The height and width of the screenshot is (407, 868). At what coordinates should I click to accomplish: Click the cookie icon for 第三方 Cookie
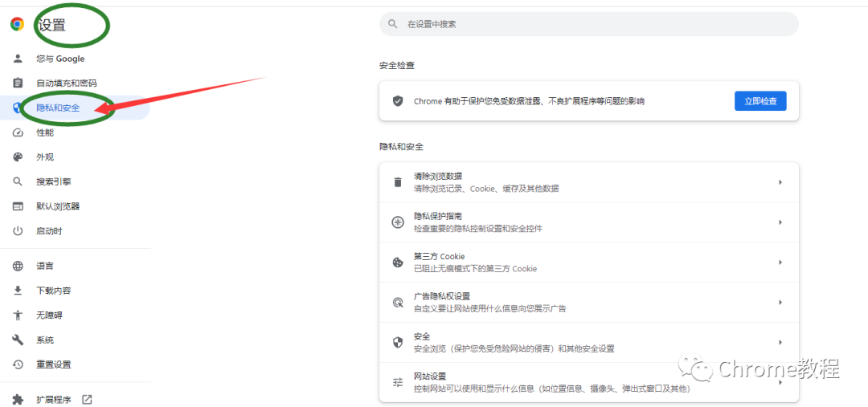coord(398,263)
